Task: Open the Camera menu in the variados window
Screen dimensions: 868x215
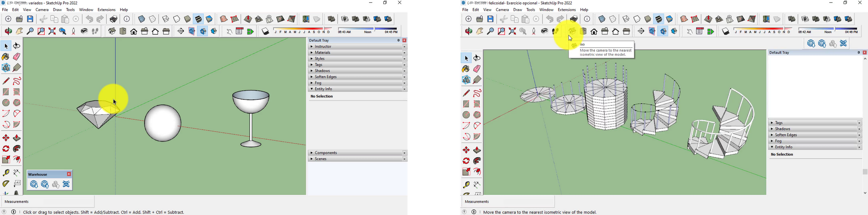Action: pyautogui.click(x=42, y=10)
